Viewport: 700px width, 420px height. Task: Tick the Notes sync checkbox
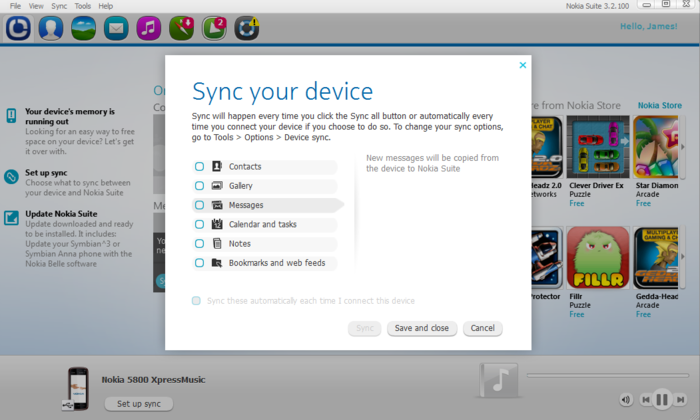click(x=200, y=243)
